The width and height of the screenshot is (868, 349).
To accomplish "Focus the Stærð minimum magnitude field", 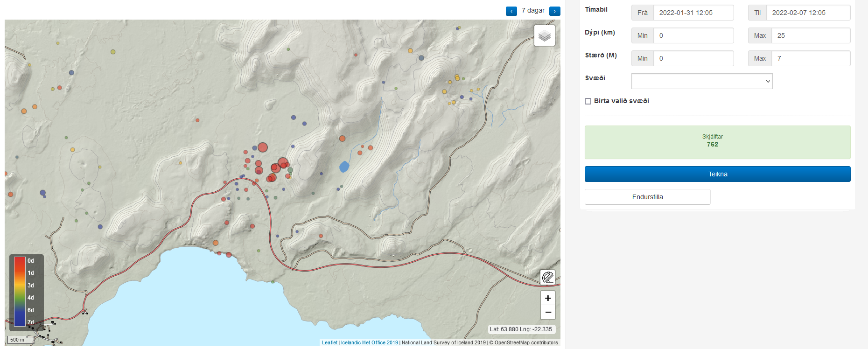I will 693,58.
